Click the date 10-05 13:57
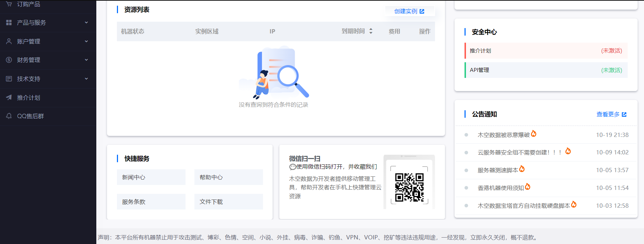 tap(612, 170)
